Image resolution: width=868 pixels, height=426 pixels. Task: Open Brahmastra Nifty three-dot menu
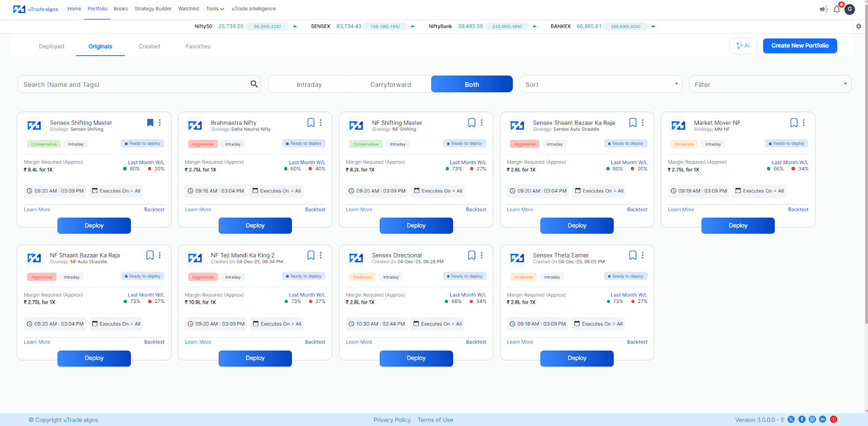[x=321, y=122]
